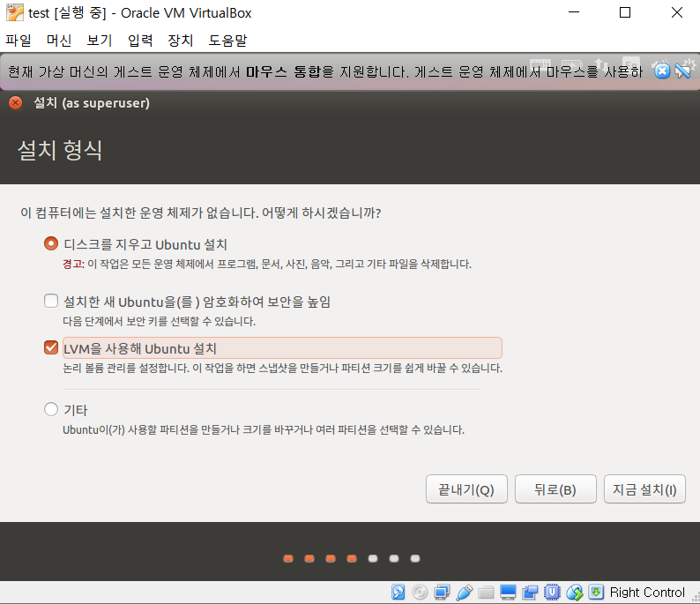The width and height of the screenshot is (700, 604).
Task: Go back with 뒤로(B) button
Action: coord(555,489)
